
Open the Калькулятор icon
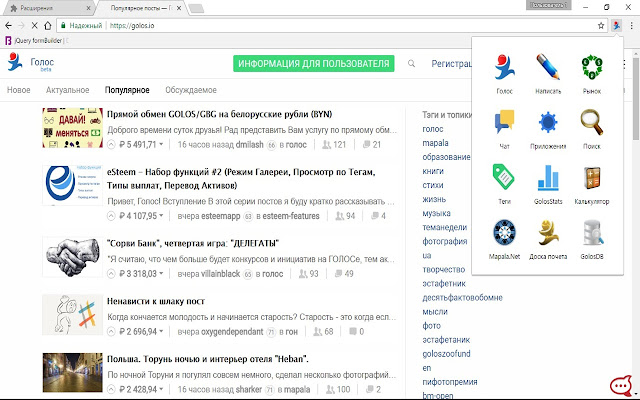(x=592, y=177)
